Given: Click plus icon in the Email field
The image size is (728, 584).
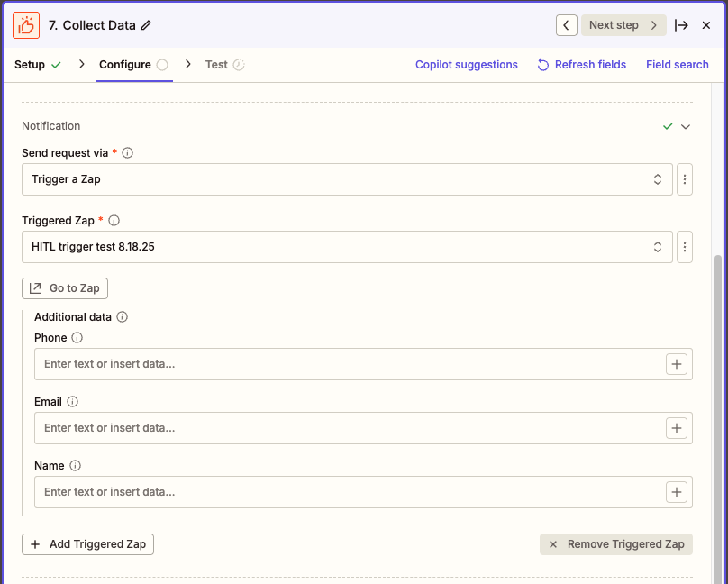Looking at the screenshot, I should point(677,428).
